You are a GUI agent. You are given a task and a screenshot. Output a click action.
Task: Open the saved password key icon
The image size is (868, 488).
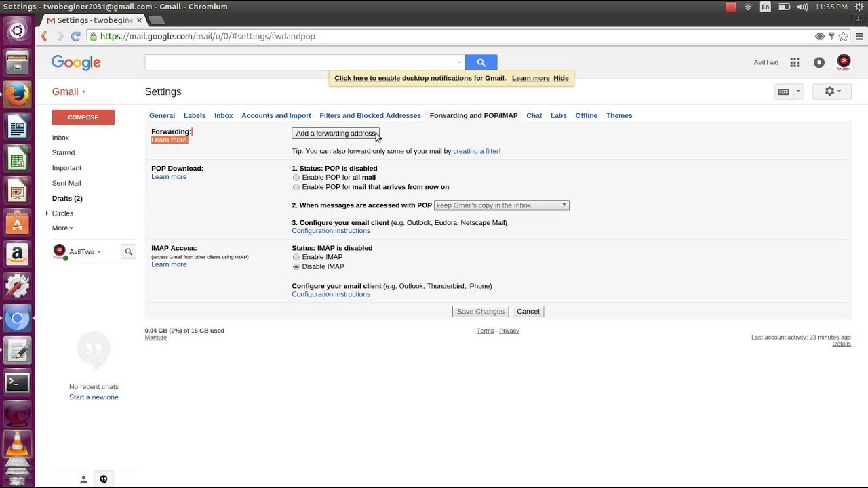click(x=831, y=36)
